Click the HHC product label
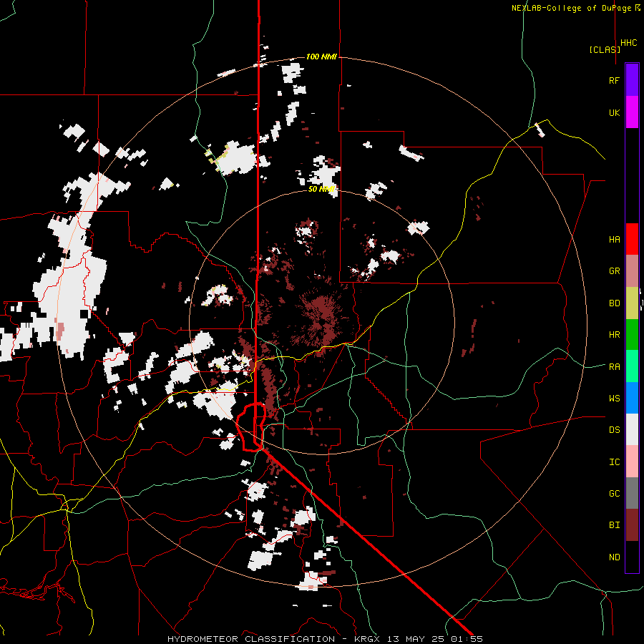Image resolution: width=644 pixels, height=644 pixels. (629, 43)
